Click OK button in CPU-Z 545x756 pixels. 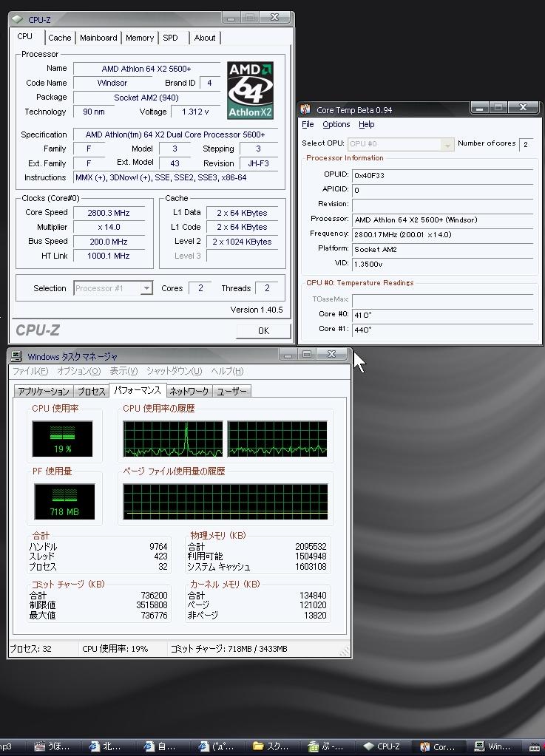[x=263, y=331]
